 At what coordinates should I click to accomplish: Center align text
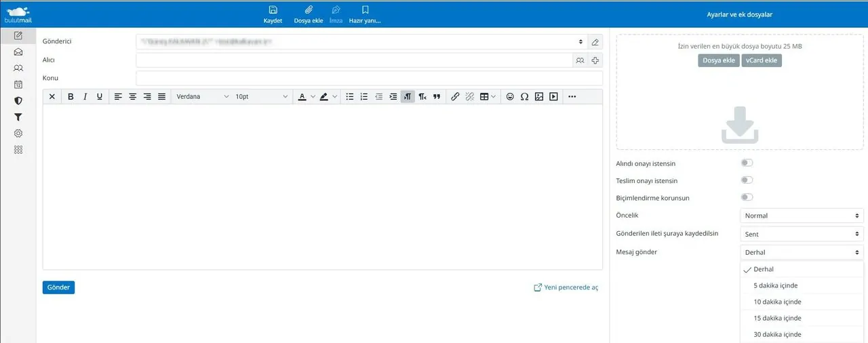coord(133,97)
